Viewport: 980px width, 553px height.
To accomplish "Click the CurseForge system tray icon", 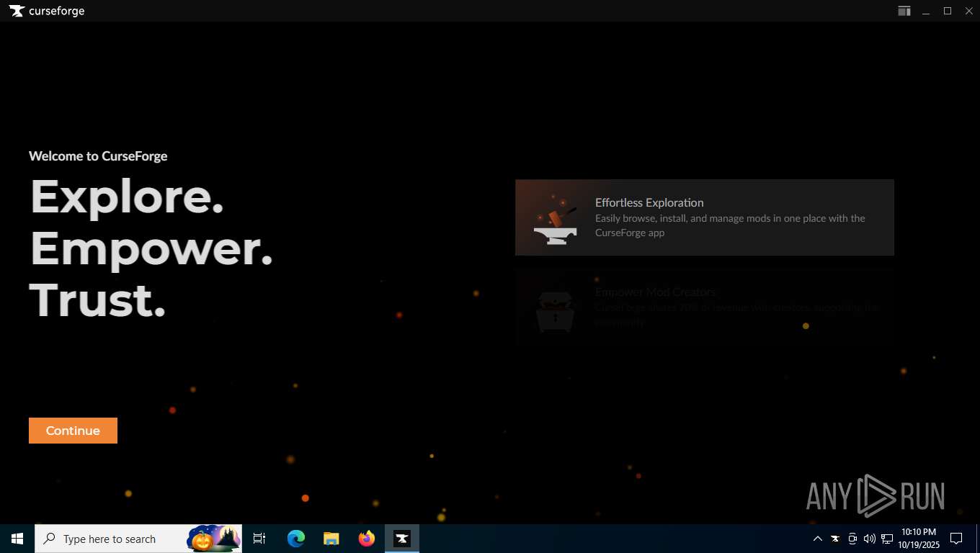I will [x=835, y=539].
